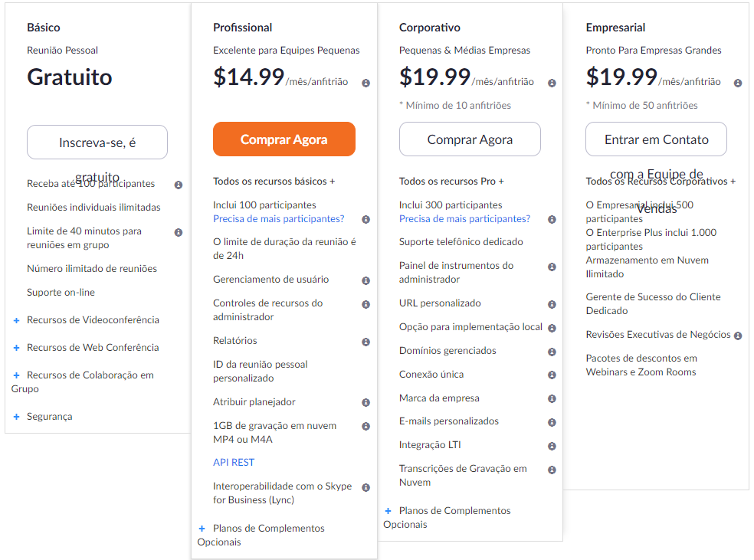754x560 pixels.
Task: Open info tooltip next to Empresarial price
Action: pyautogui.click(x=738, y=83)
